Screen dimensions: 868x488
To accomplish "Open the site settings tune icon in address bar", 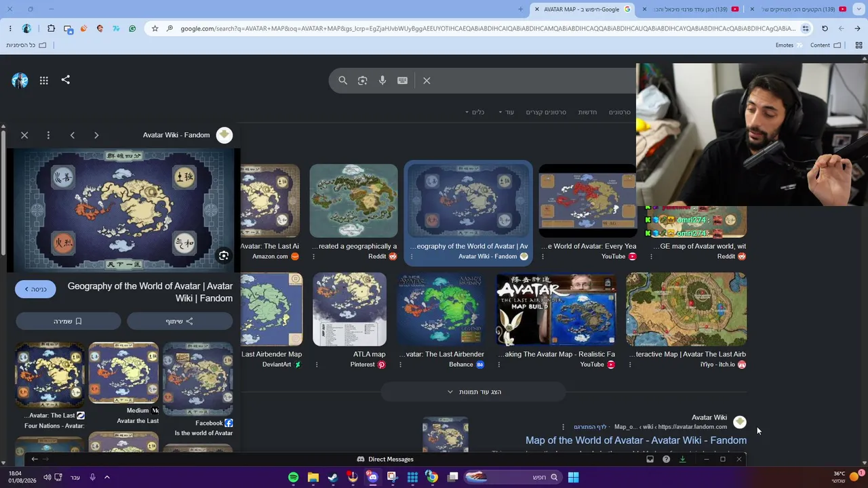I will pos(806,28).
